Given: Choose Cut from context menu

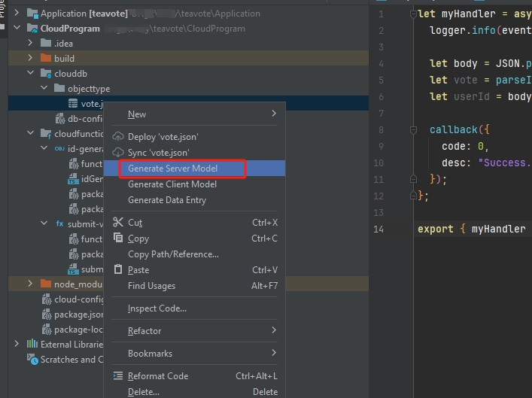Looking at the screenshot, I should (194, 223).
